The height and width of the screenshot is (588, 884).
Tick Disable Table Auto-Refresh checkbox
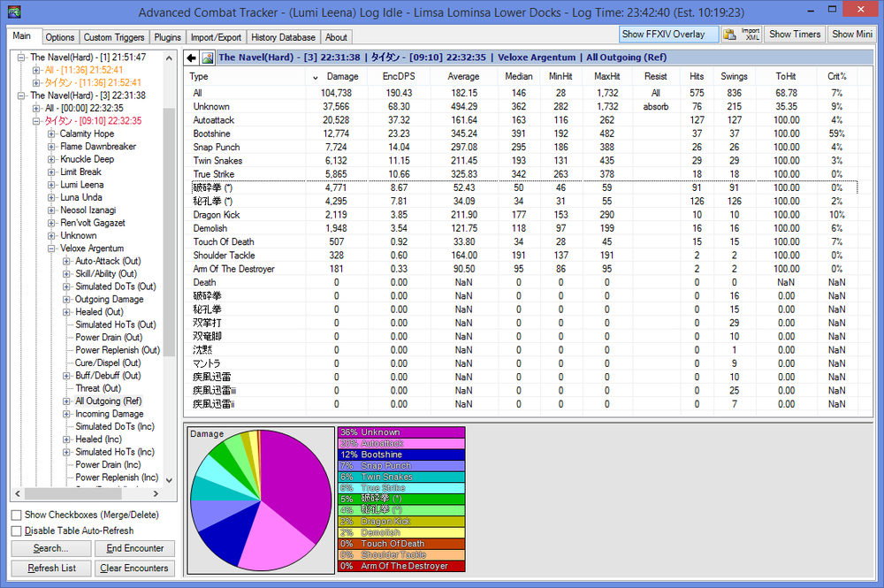pyautogui.click(x=16, y=531)
